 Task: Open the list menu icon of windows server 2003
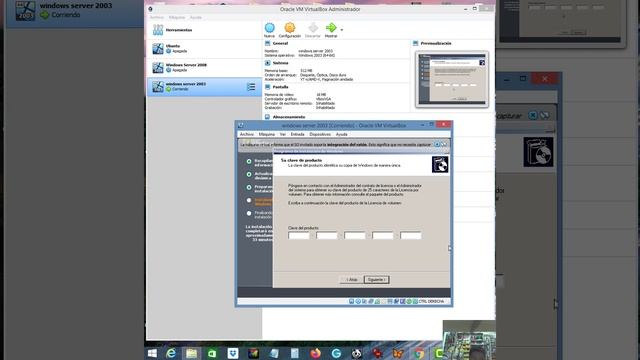[x=251, y=87]
